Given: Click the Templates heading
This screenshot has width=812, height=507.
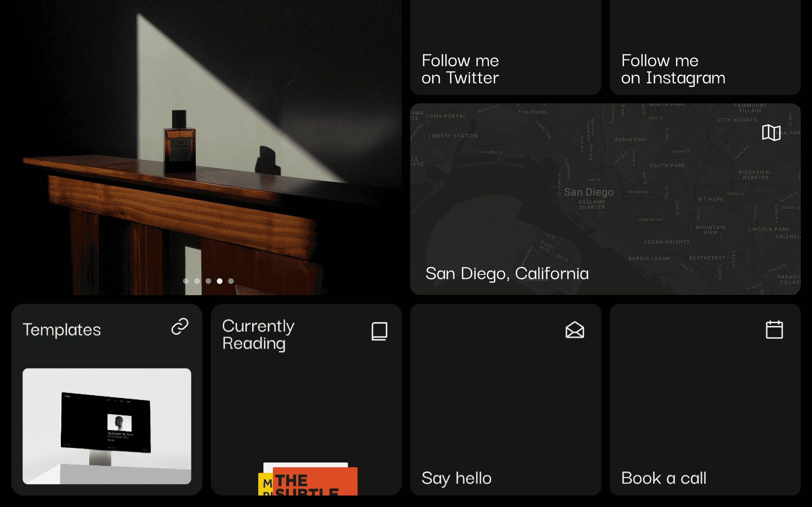Looking at the screenshot, I should 62,330.
